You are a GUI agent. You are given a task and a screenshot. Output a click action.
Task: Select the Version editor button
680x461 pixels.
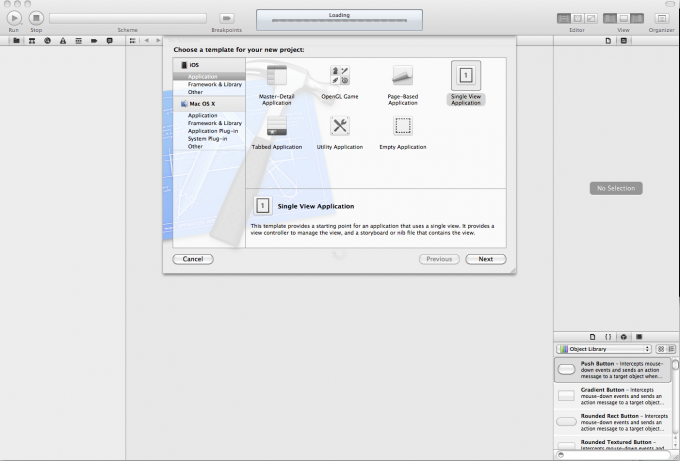click(591, 18)
